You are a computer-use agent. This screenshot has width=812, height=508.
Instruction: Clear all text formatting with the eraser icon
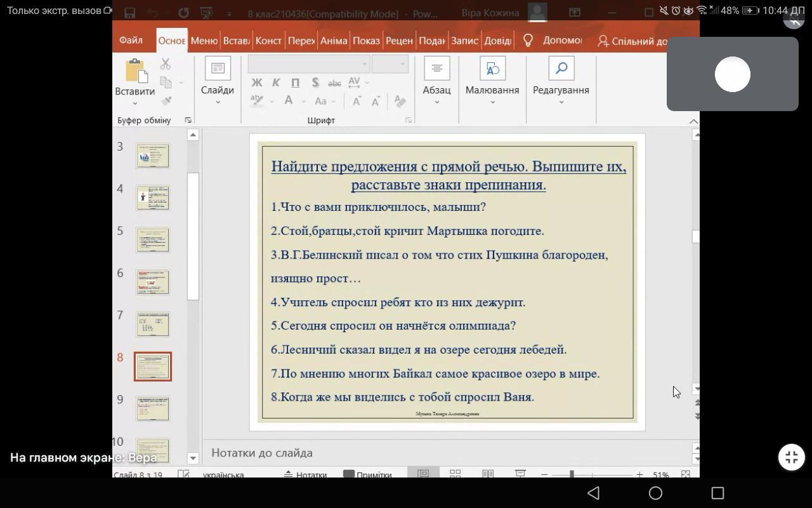tap(400, 101)
